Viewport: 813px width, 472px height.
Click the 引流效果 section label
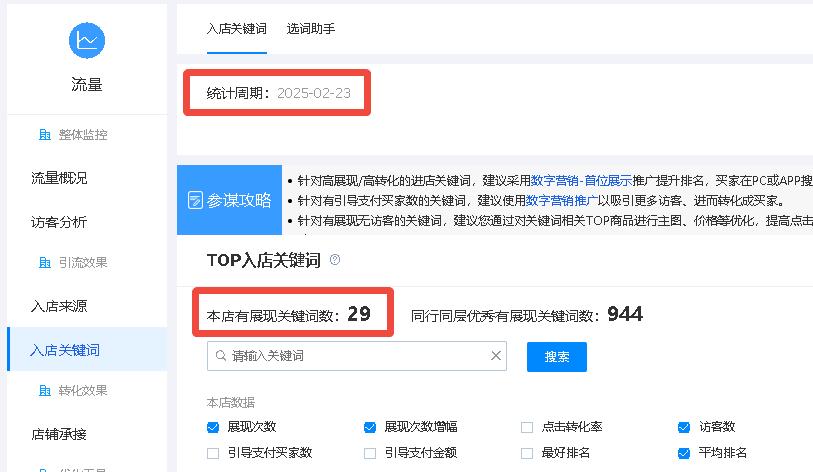(83, 262)
